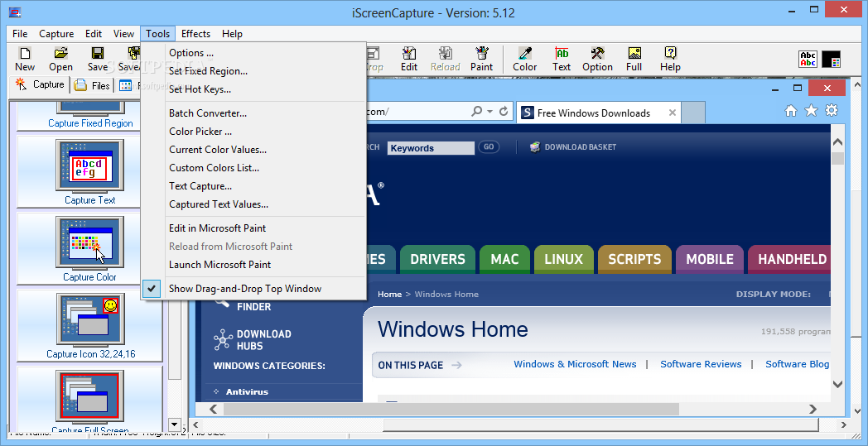
Task: Click the Reload toolbar icon
Action: pos(445,60)
